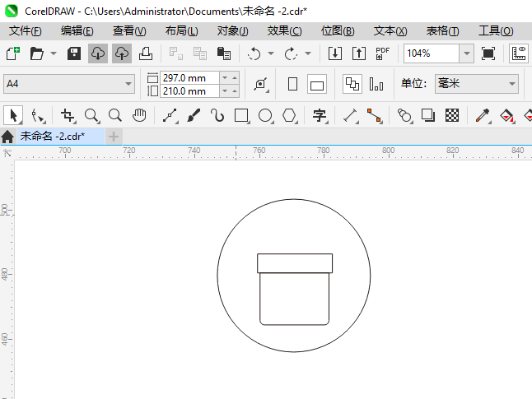
Task: Switch to portrait page orientation
Action: [x=292, y=84]
